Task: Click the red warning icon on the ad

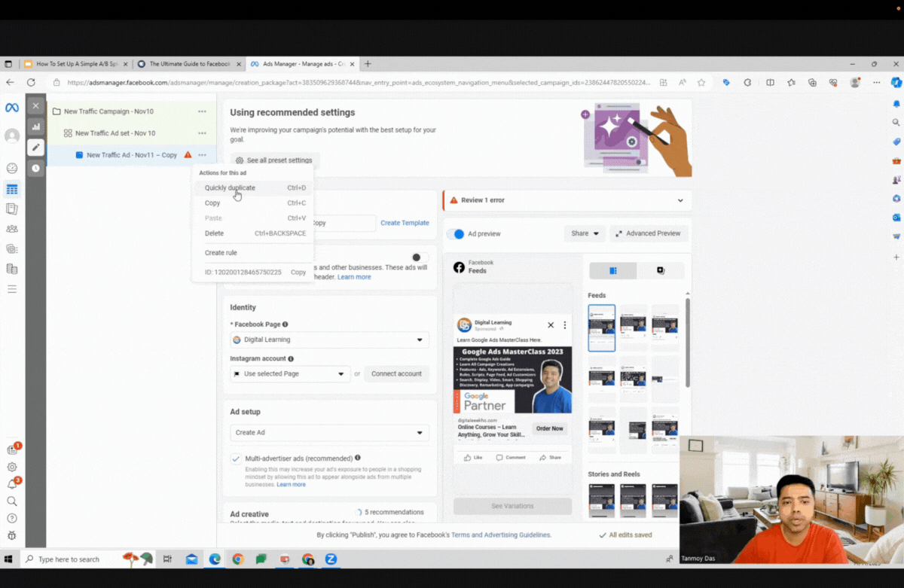Action: coord(188,155)
